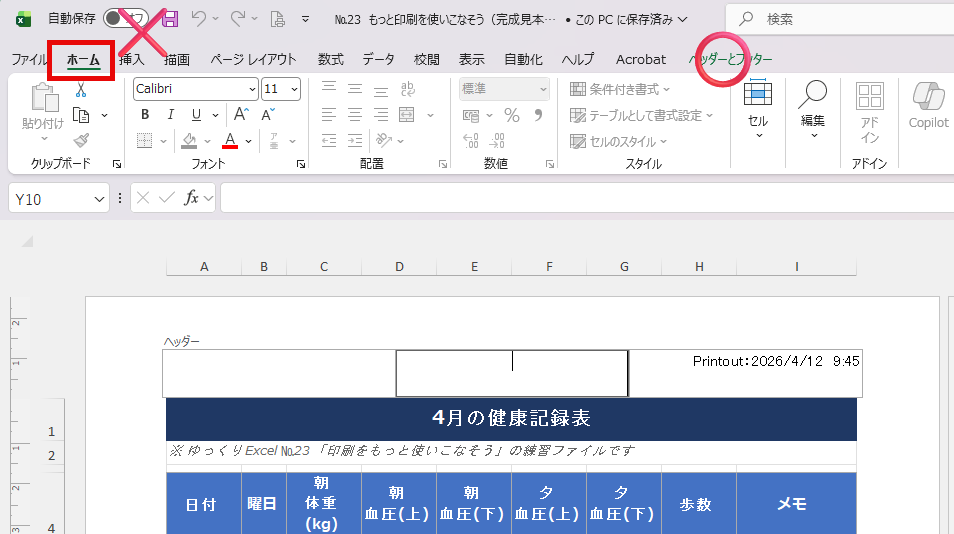Switch to the ヘッダーとフッター tab
Image resolution: width=954 pixels, height=534 pixels.
pos(731,59)
